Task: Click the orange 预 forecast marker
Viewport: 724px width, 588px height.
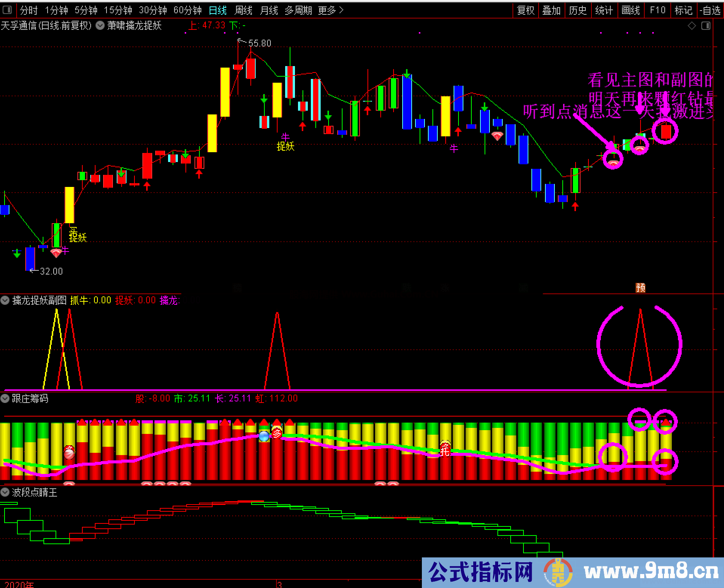Action: coord(640,288)
